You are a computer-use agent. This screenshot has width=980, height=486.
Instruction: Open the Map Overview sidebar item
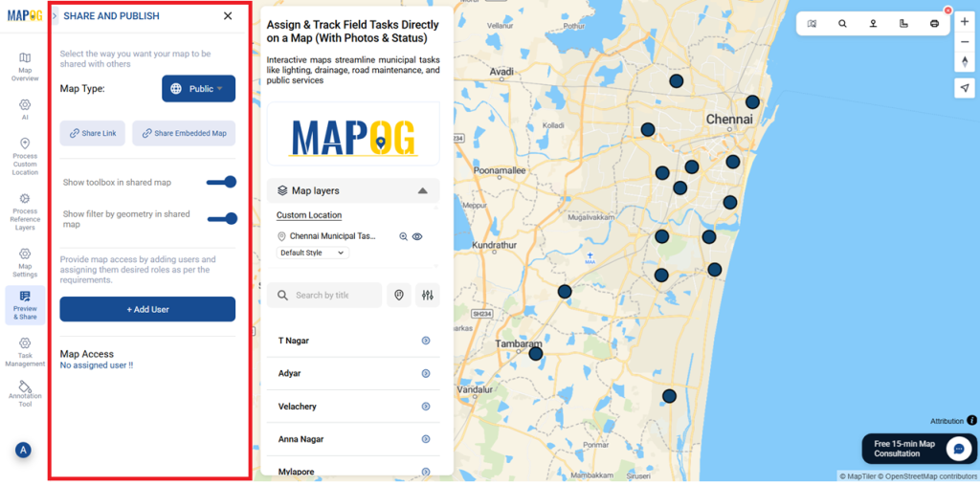click(25, 65)
